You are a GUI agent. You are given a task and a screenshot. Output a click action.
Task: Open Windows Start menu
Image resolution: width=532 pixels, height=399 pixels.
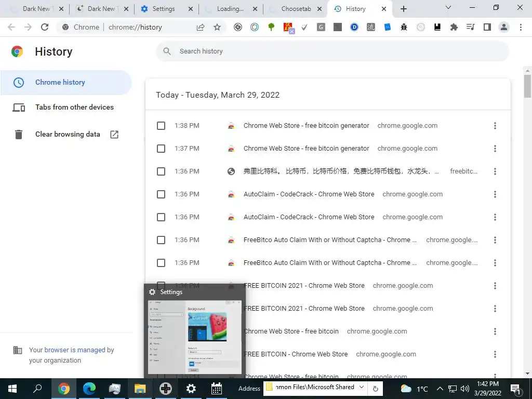click(x=12, y=389)
